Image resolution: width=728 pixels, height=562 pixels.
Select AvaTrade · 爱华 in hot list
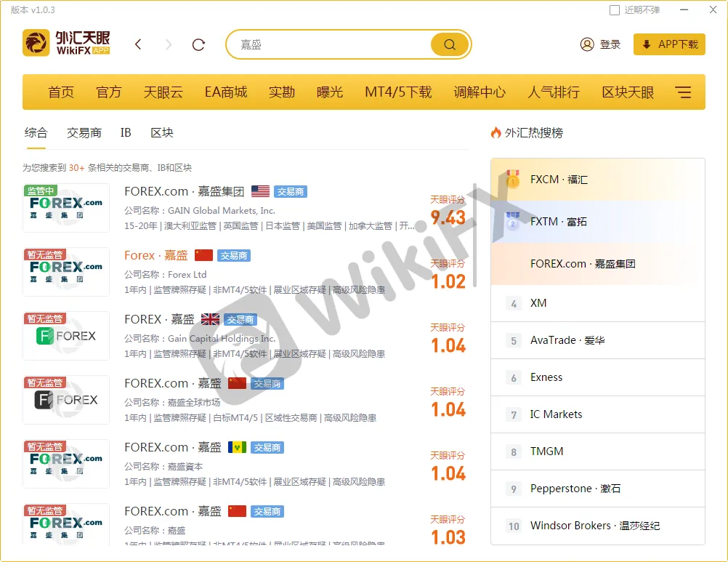[x=598, y=340]
